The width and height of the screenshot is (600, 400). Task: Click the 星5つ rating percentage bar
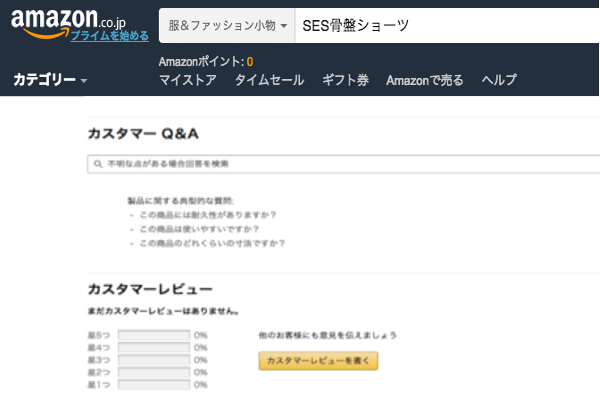point(154,335)
